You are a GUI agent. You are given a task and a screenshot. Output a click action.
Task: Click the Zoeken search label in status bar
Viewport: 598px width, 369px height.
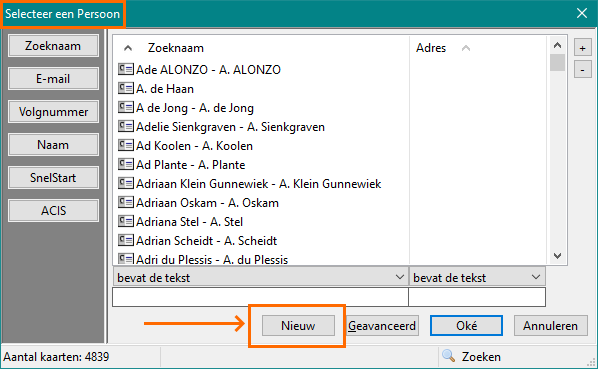coord(481,357)
